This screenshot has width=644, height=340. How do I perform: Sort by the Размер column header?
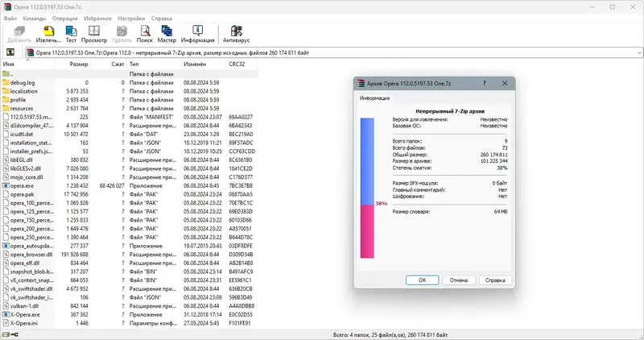point(72,64)
